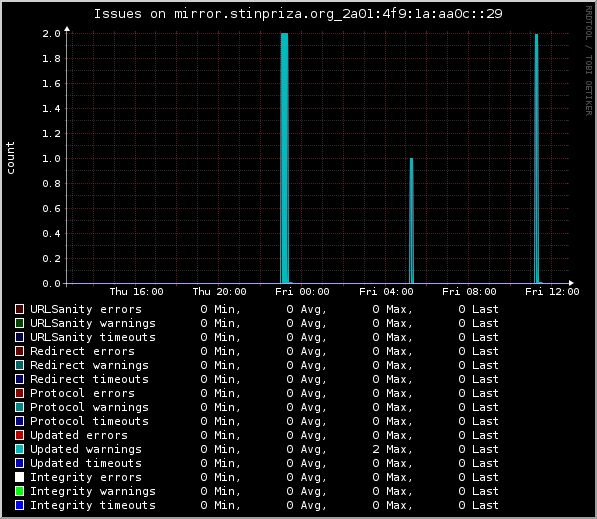Click the Updated warnings cyan swatch

[x=19, y=449]
